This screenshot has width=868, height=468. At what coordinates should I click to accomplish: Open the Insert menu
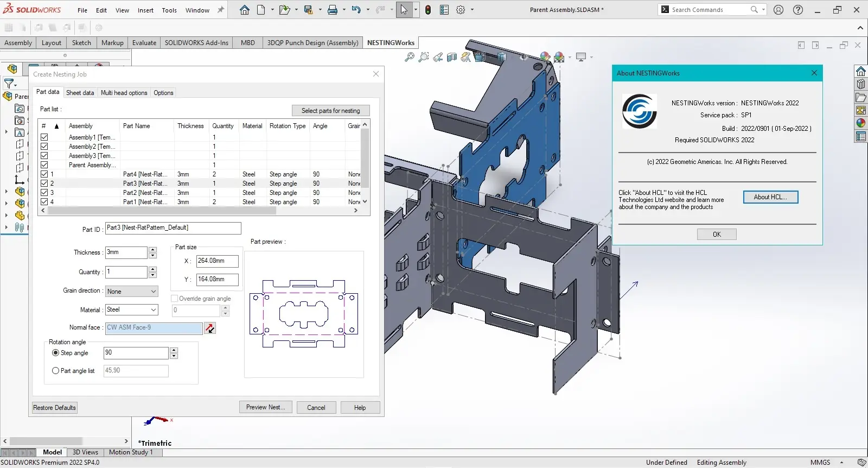point(145,10)
